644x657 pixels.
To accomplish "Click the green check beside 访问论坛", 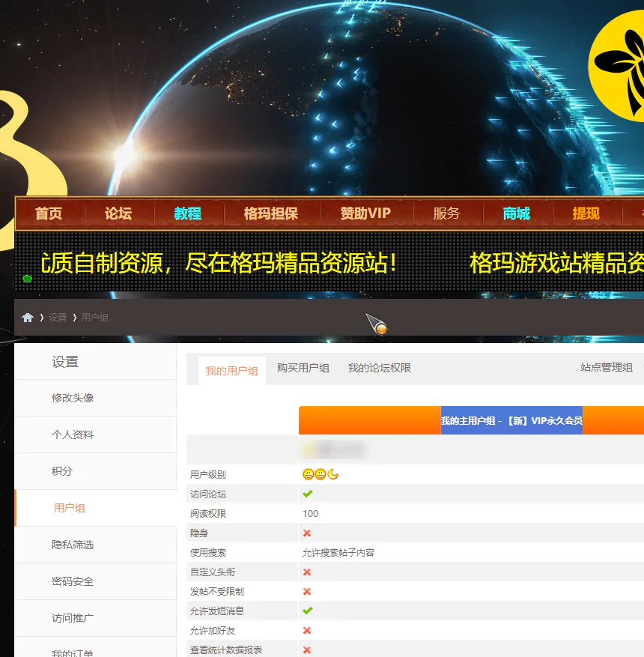I will [308, 494].
